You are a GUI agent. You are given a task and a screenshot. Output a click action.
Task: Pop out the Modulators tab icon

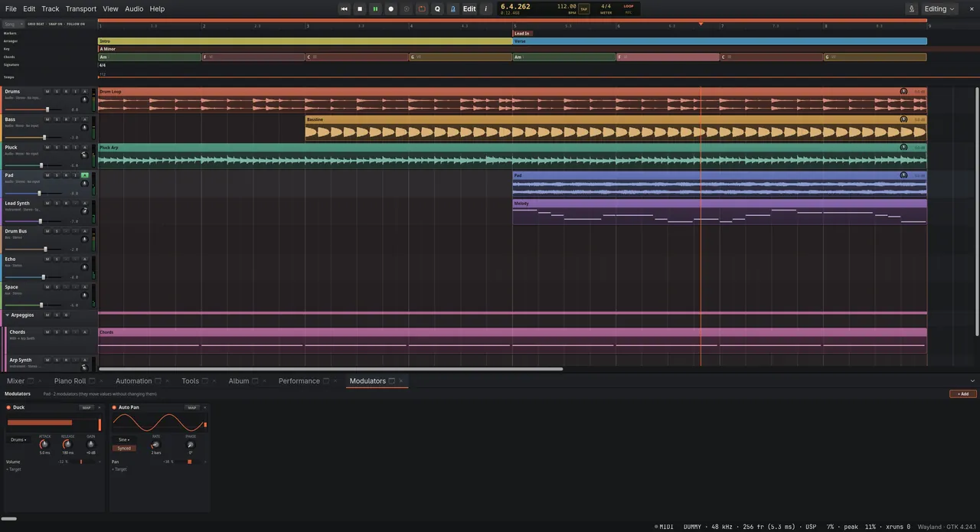[x=392, y=380]
